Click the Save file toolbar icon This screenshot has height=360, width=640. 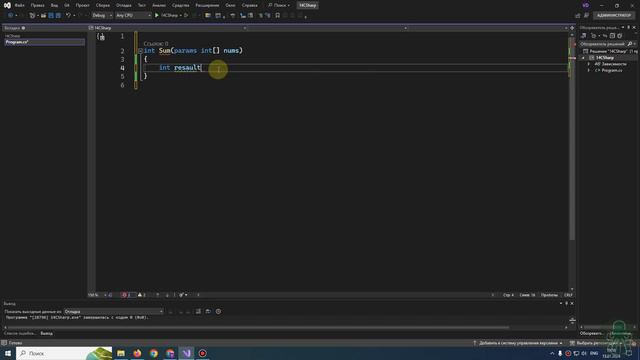[x=51, y=16]
